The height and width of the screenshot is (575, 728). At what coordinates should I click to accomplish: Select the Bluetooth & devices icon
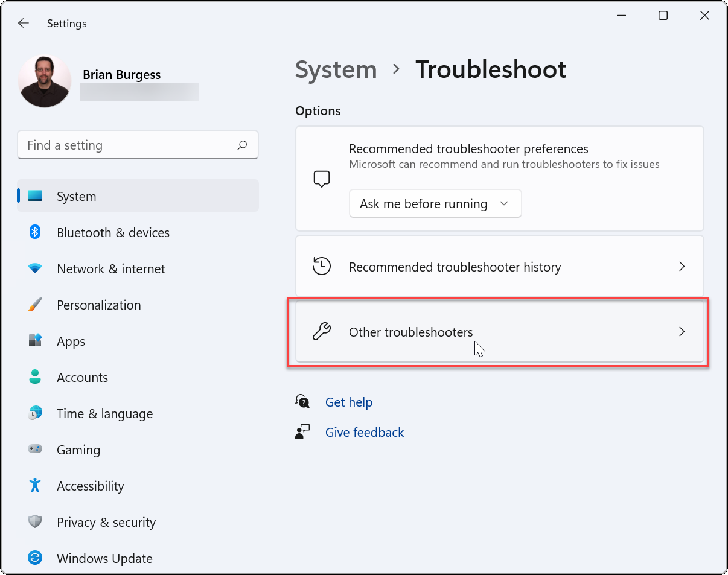coord(34,232)
